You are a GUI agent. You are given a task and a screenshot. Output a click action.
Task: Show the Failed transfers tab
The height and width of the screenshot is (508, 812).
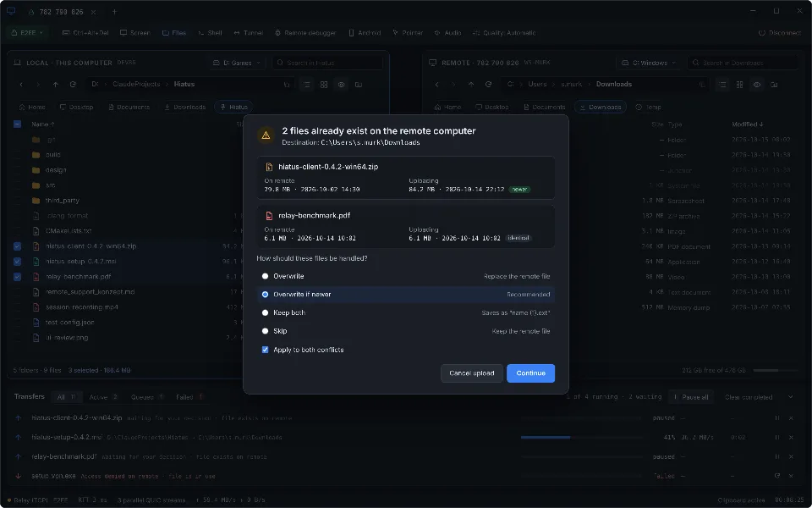tap(189, 397)
